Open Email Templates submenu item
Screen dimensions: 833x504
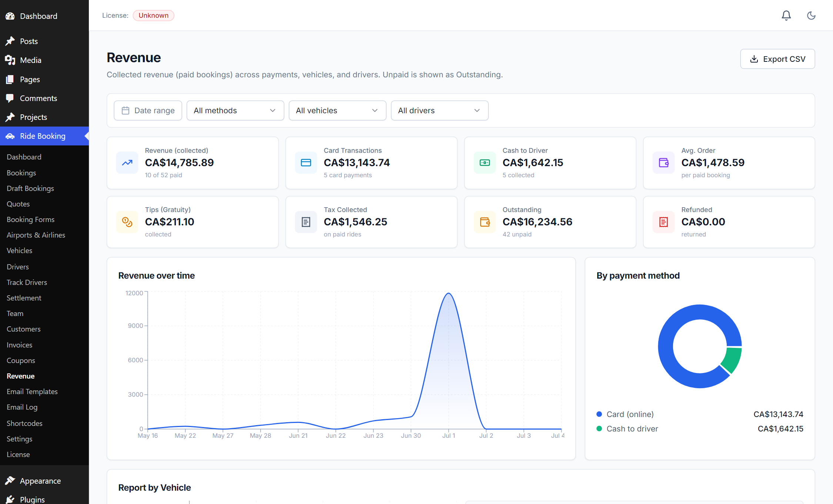coord(32,392)
